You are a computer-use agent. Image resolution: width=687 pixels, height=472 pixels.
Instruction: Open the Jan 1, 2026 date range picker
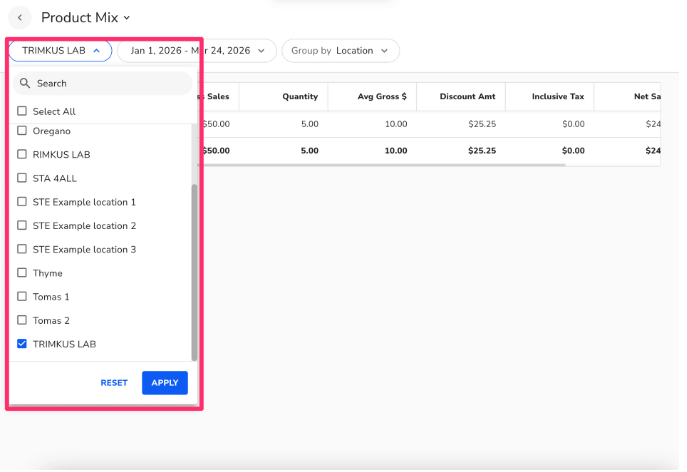pos(197,50)
